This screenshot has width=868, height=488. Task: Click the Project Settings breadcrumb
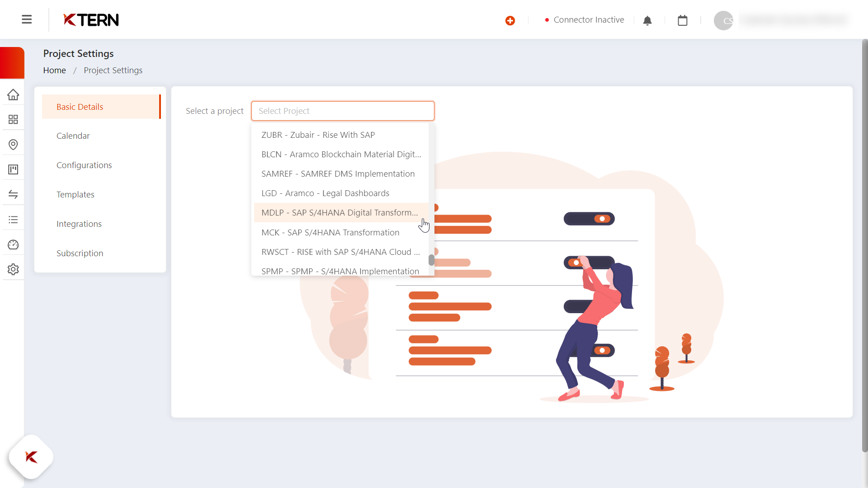pyautogui.click(x=113, y=70)
